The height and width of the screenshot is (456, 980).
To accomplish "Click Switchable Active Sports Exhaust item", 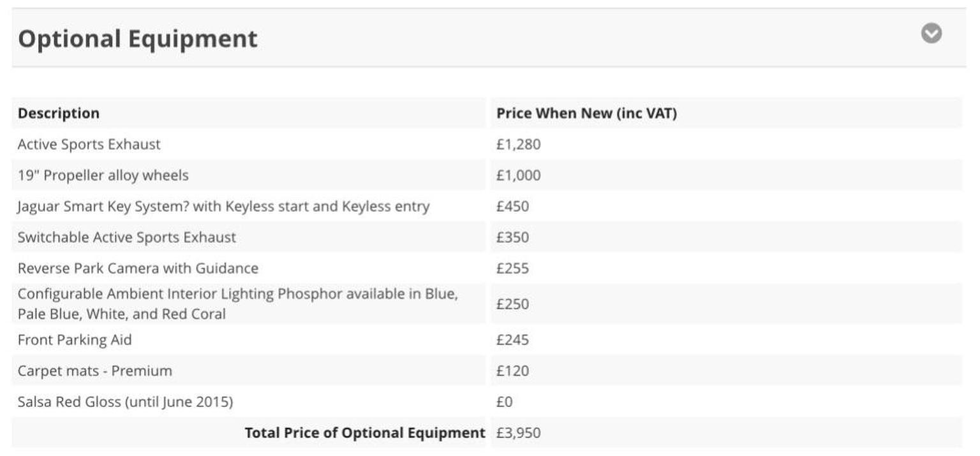I will click(x=127, y=237).
